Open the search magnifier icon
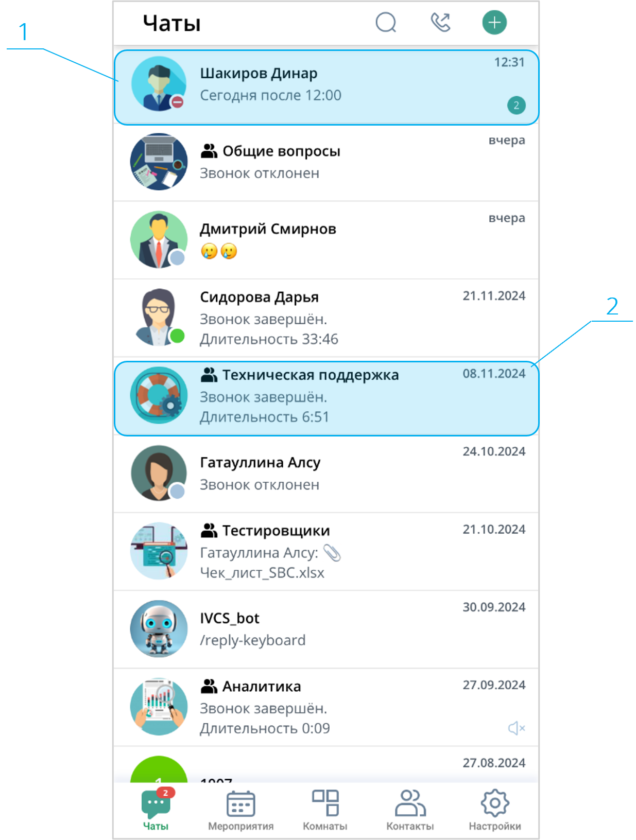Image resolution: width=636 pixels, height=840 pixels. [386, 23]
